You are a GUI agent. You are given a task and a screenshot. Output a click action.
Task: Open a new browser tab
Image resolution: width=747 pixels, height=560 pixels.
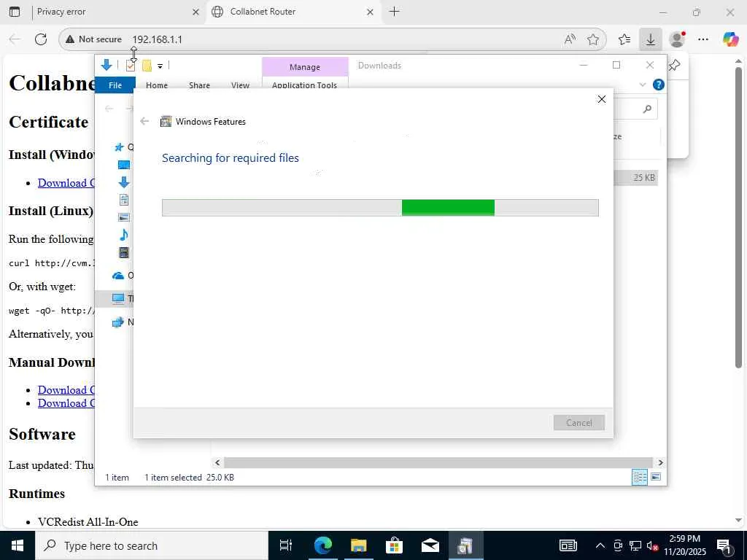[394, 12]
